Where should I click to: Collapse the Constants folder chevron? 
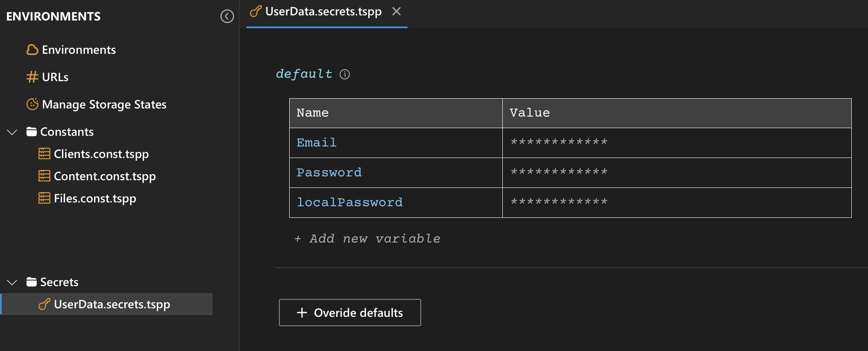coord(12,132)
